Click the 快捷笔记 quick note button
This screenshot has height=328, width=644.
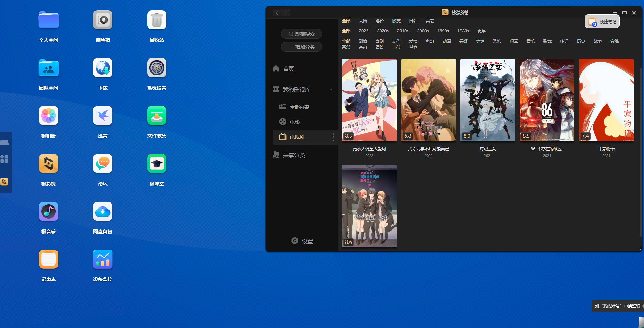[x=602, y=22]
